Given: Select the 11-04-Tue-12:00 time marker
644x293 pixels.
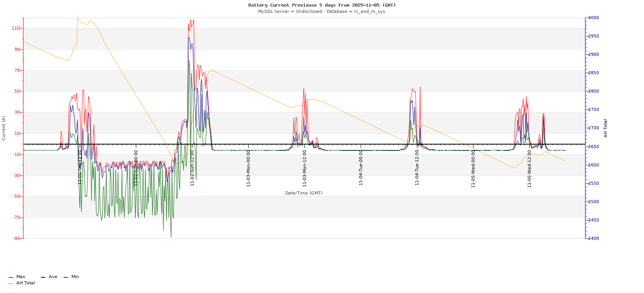Looking at the screenshot, I should (417, 168).
